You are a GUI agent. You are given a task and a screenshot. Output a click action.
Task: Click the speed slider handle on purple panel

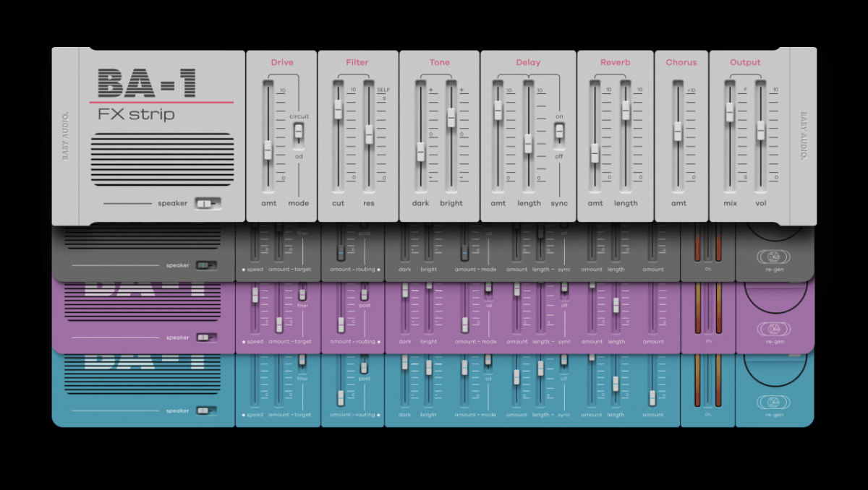coord(255,295)
